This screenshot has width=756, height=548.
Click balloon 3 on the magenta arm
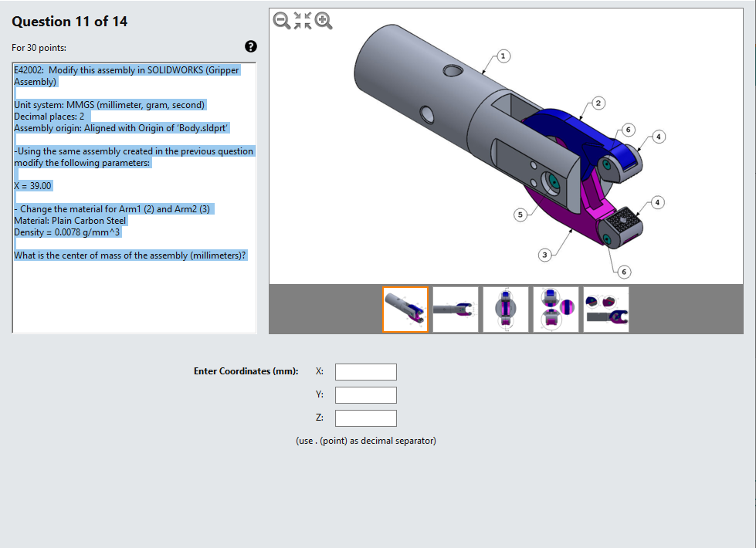[545, 255]
